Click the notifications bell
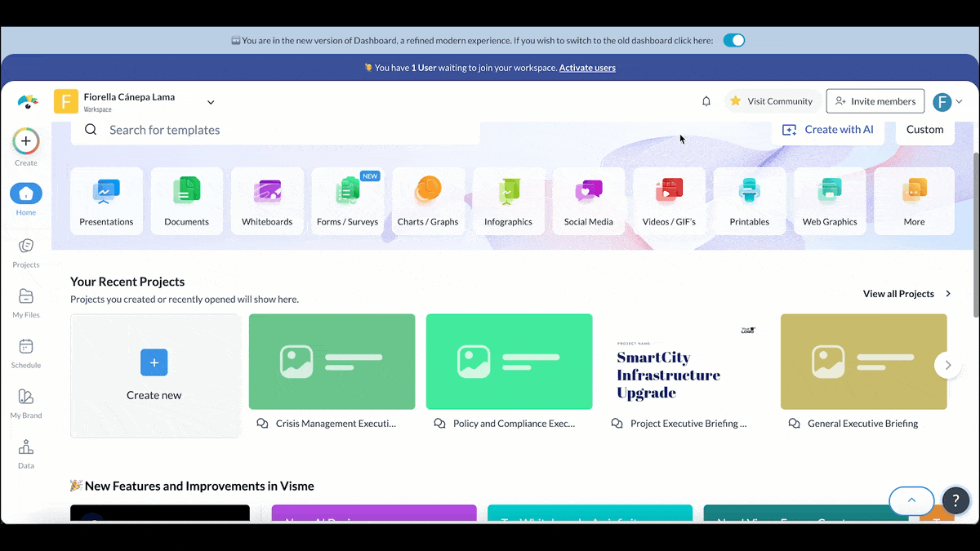 [x=706, y=101]
